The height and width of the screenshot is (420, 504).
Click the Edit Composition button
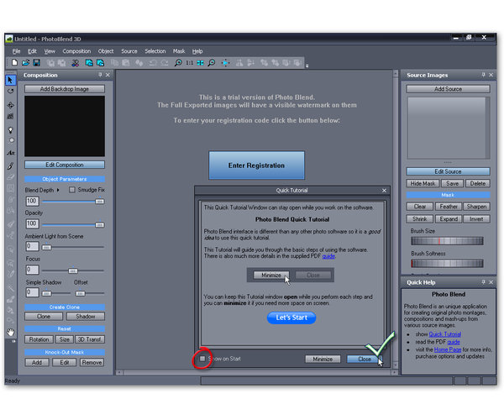tap(65, 165)
